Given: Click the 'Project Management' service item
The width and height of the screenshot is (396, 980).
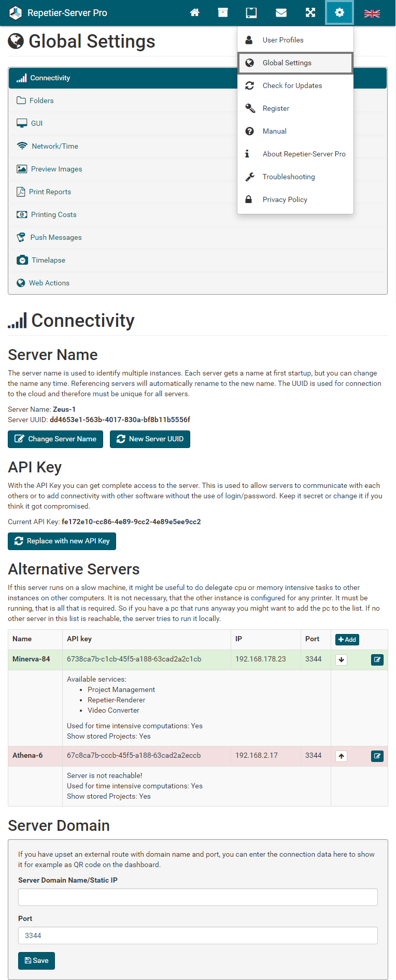Looking at the screenshot, I should (x=121, y=689).
